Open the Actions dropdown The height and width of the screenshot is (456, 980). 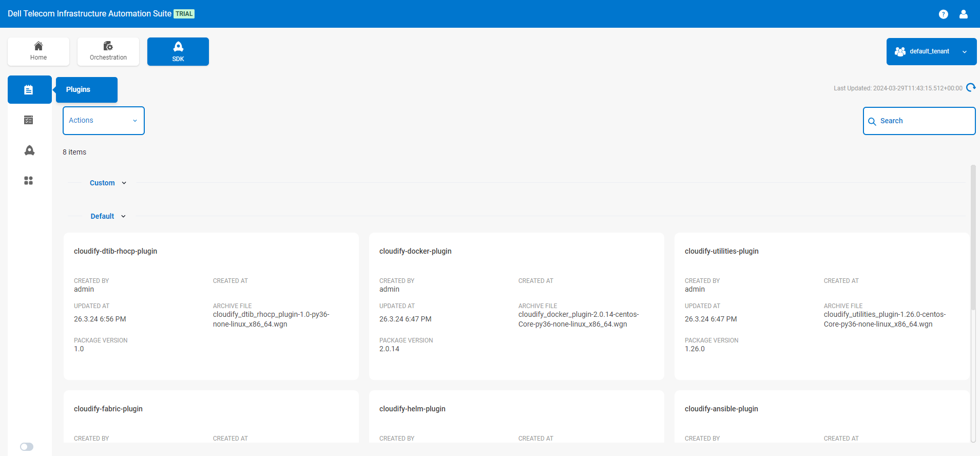point(104,121)
